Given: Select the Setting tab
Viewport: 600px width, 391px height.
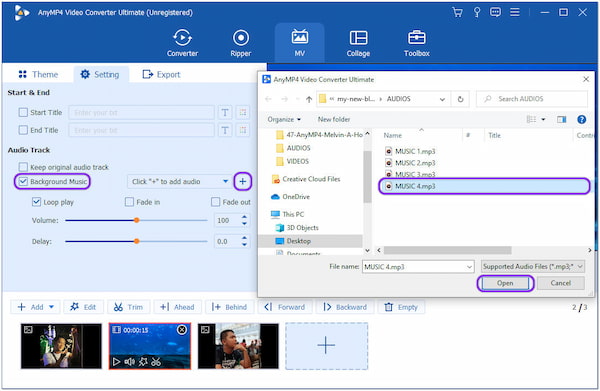Looking at the screenshot, I should tap(100, 74).
